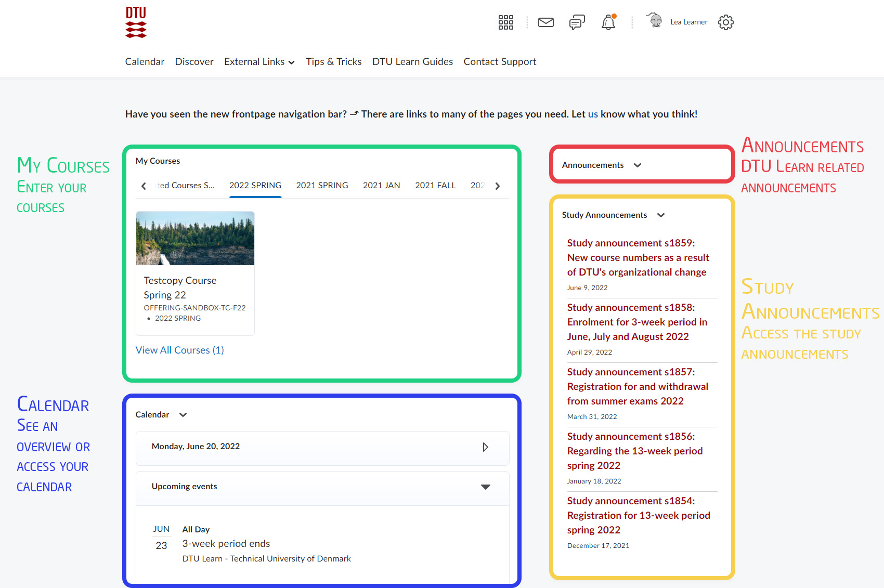Open the subscription alerts chat icon
The image size is (884, 588).
coord(577,22)
